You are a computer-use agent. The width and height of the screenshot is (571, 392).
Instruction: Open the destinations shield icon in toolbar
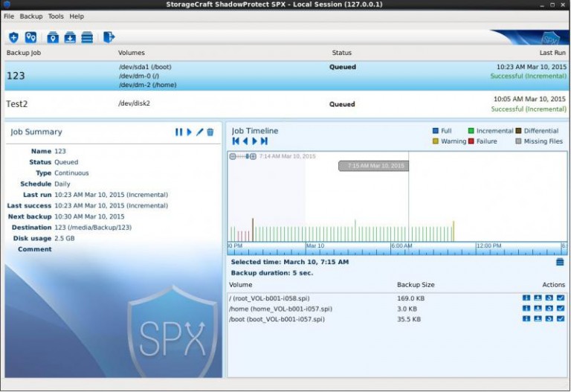(x=30, y=37)
